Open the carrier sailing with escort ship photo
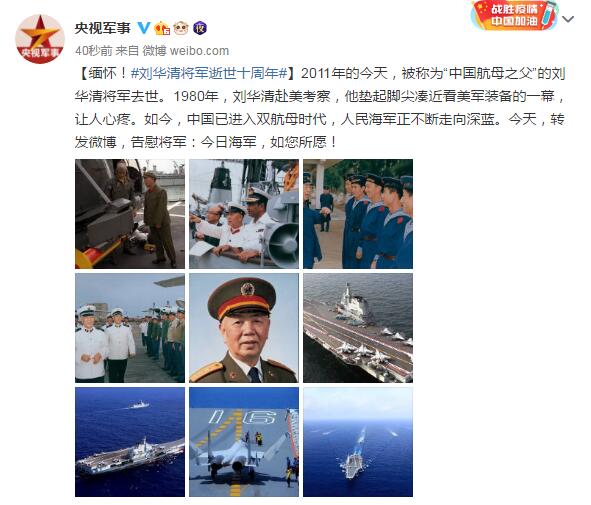This screenshot has height=505, width=591. pos(130,442)
